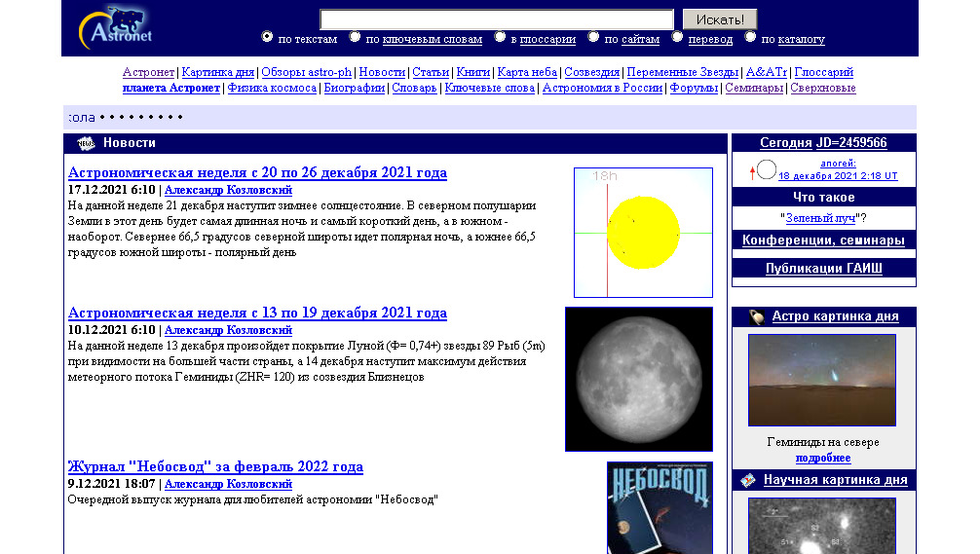Go to 'Созвездия' navigation item
This screenshot has height=554, width=980.
[x=591, y=72]
